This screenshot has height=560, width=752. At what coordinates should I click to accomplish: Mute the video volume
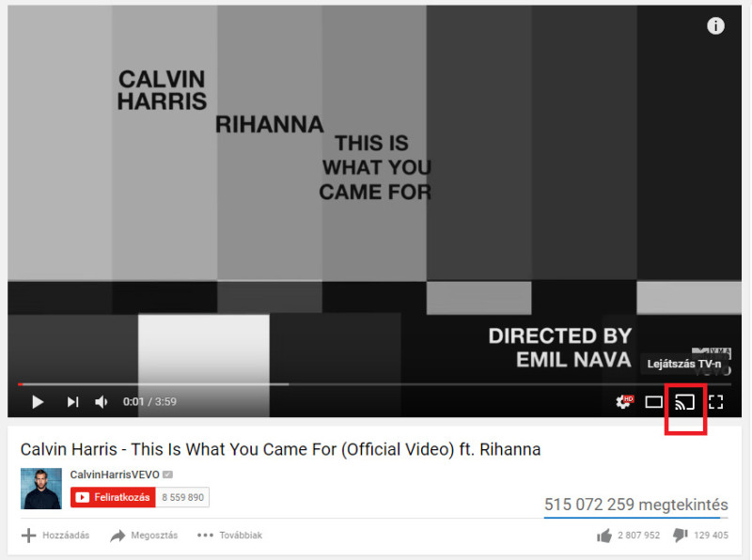(102, 402)
